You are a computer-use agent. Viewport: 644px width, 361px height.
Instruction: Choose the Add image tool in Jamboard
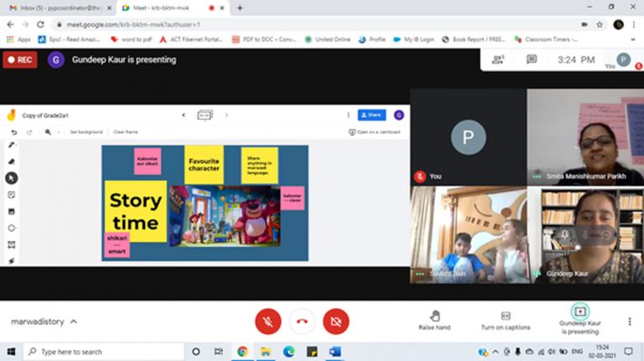pyautogui.click(x=12, y=211)
